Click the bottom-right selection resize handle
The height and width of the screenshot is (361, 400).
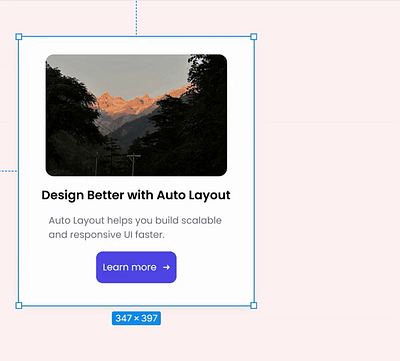pyautogui.click(x=253, y=305)
